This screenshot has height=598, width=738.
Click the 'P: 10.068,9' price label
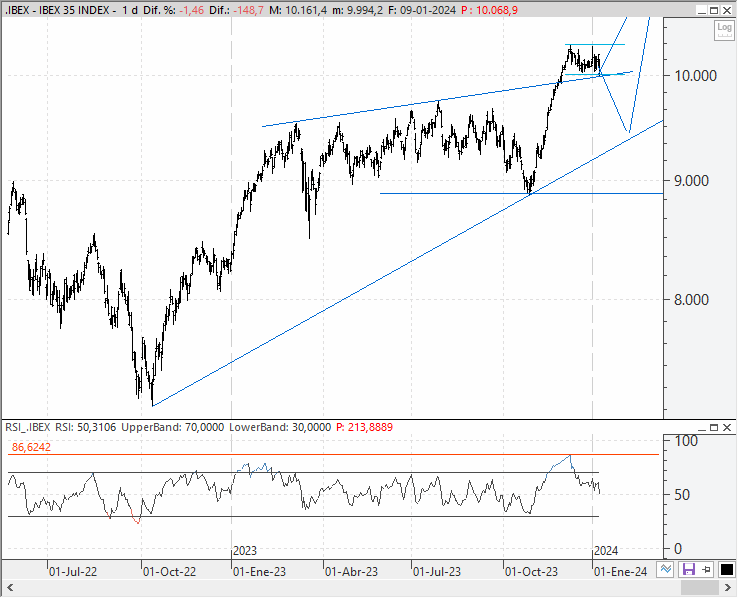click(x=489, y=10)
